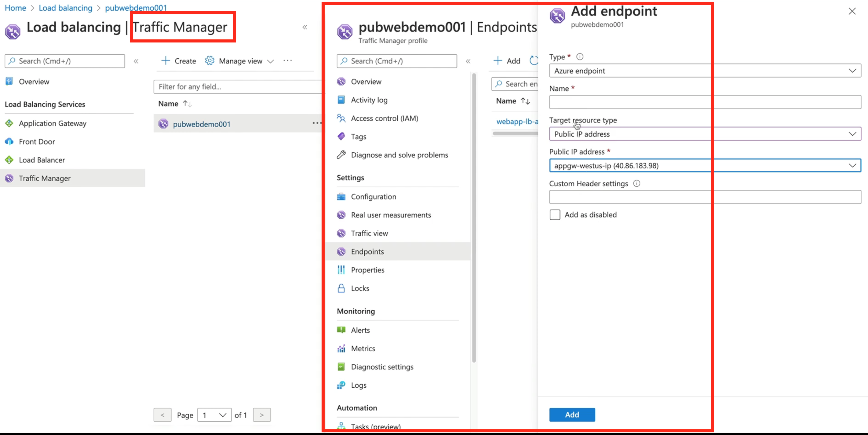Open webapp-lb endpoint link
This screenshot has height=435, width=868.
tap(517, 121)
